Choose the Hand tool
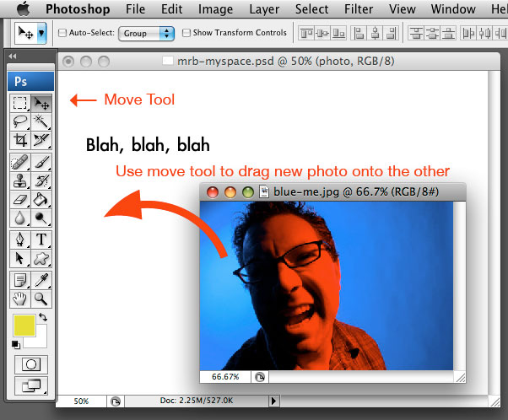The image size is (508, 420). coord(20,299)
